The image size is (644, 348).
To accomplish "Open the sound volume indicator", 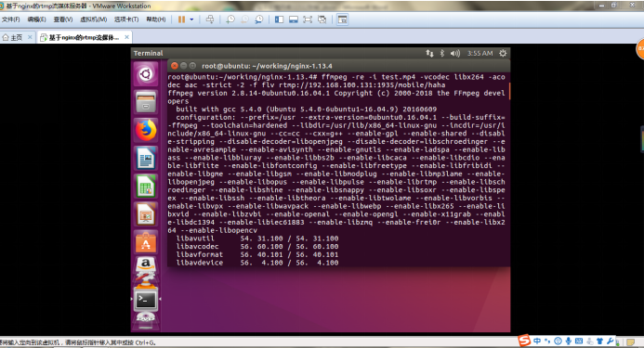I will pos(455,53).
